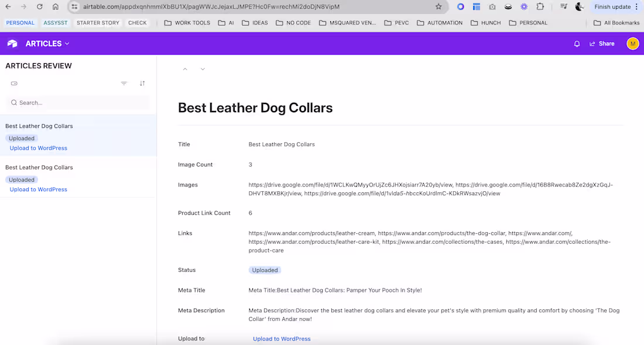Switch to the ASSYST bookmark tab
Screen dimensions: 644x345
pos(56,22)
